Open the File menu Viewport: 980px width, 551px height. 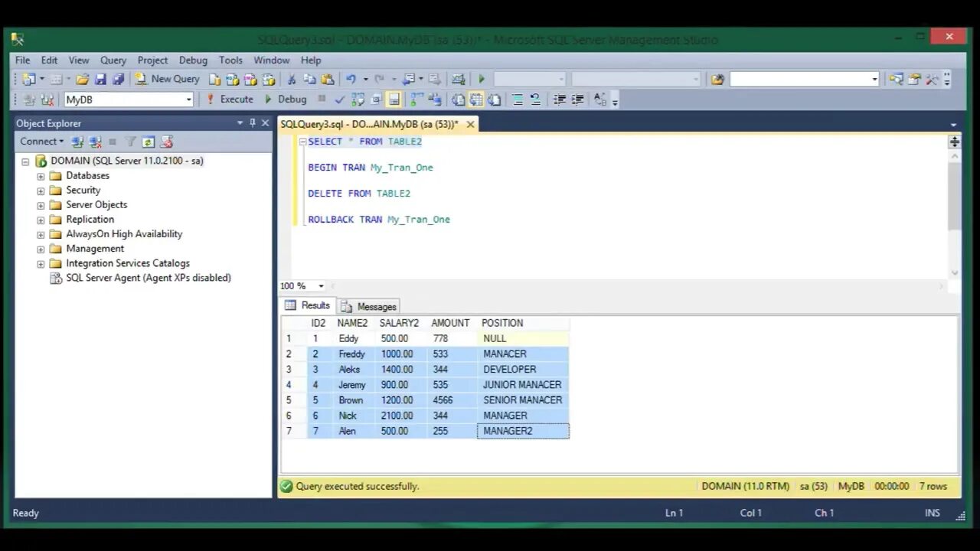click(x=23, y=60)
